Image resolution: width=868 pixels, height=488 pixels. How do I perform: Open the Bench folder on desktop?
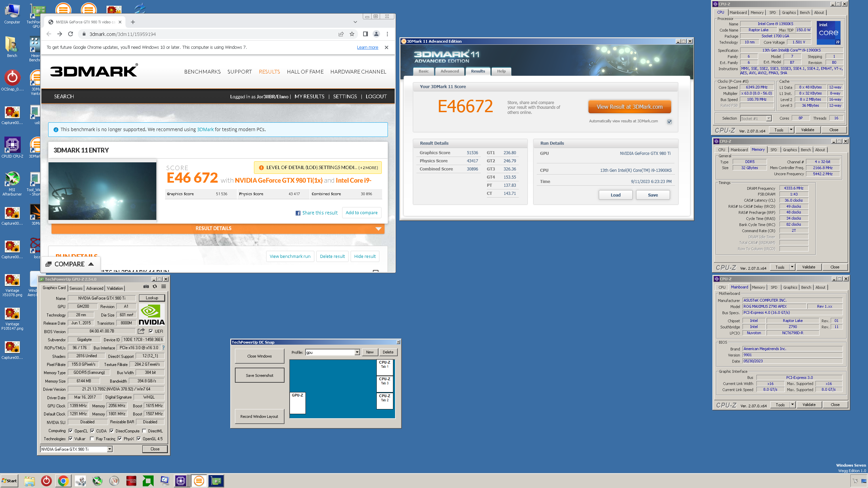(x=12, y=47)
